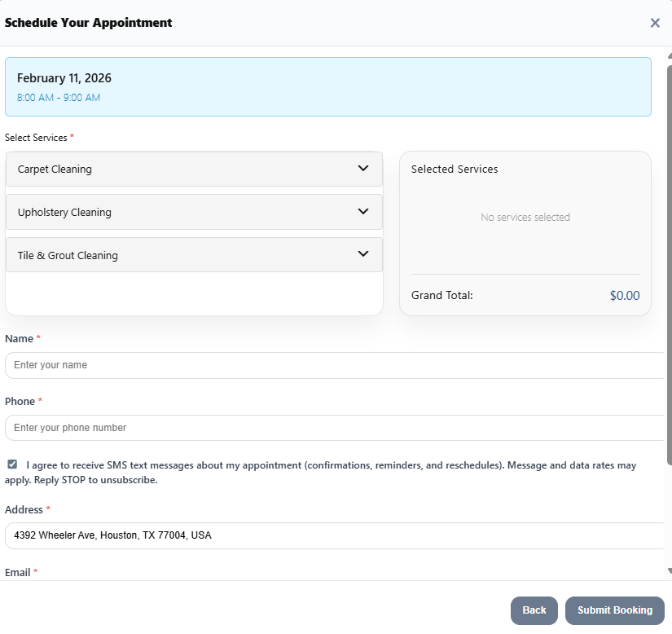
Task: Click the 8:00 AM - 9:00 AM time slot
Action: click(x=59, y=98)
